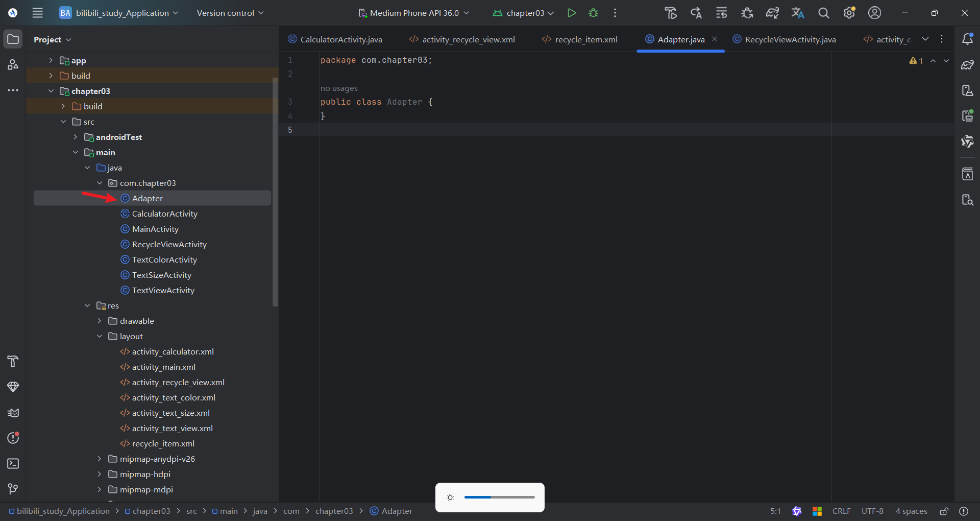Open the Notifications bell
980x521 pixels.
967,39
